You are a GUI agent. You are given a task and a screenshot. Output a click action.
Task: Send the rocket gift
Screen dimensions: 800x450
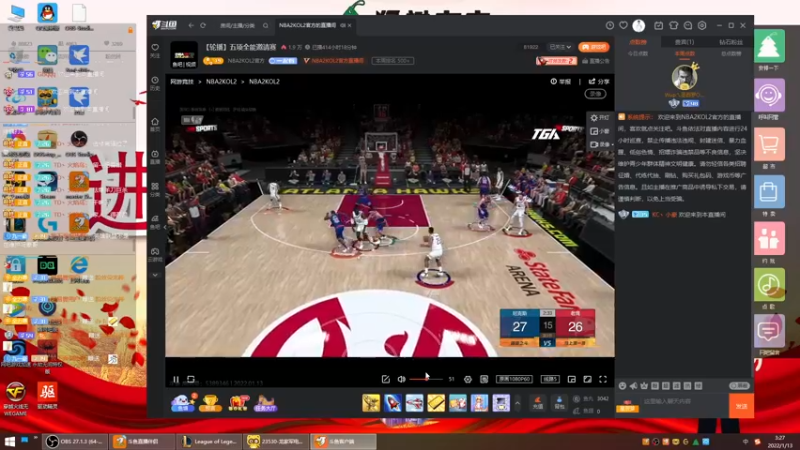pos(392,403)
